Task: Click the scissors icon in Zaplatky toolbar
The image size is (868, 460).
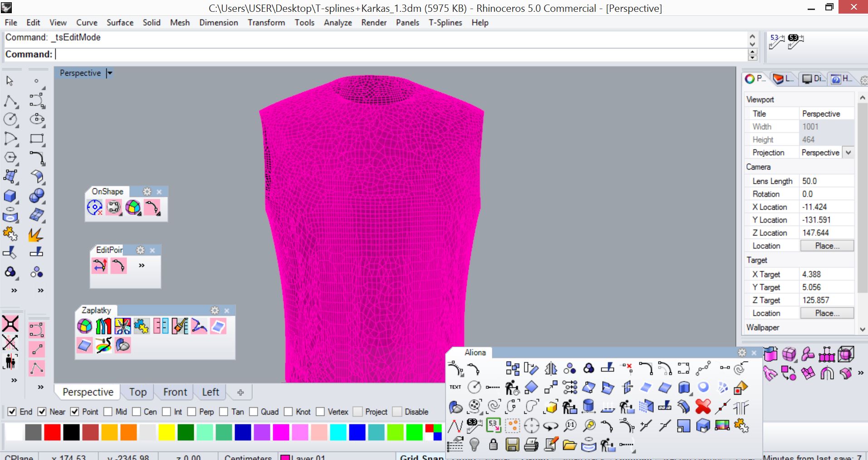Action: (x=123, y=326)
